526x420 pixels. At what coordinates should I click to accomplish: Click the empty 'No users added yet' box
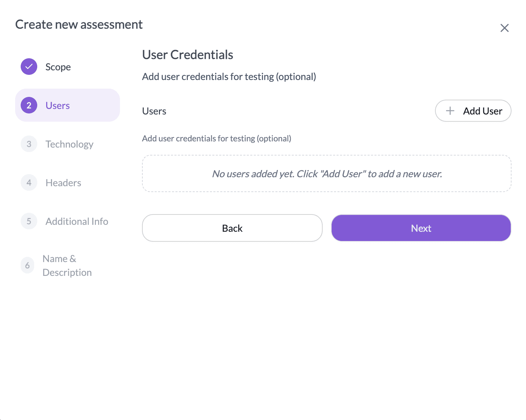tap(326, 173)
